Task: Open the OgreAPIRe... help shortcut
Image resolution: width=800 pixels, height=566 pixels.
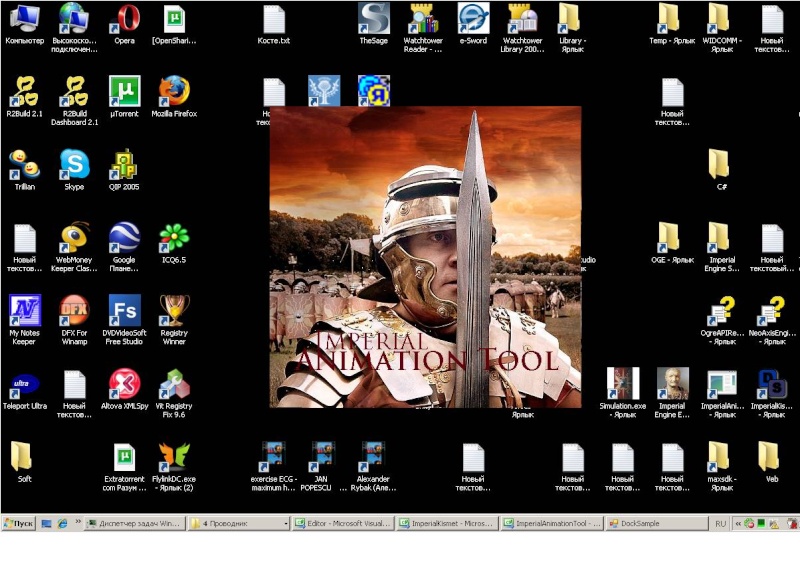Action: click(x=721, y=320)
